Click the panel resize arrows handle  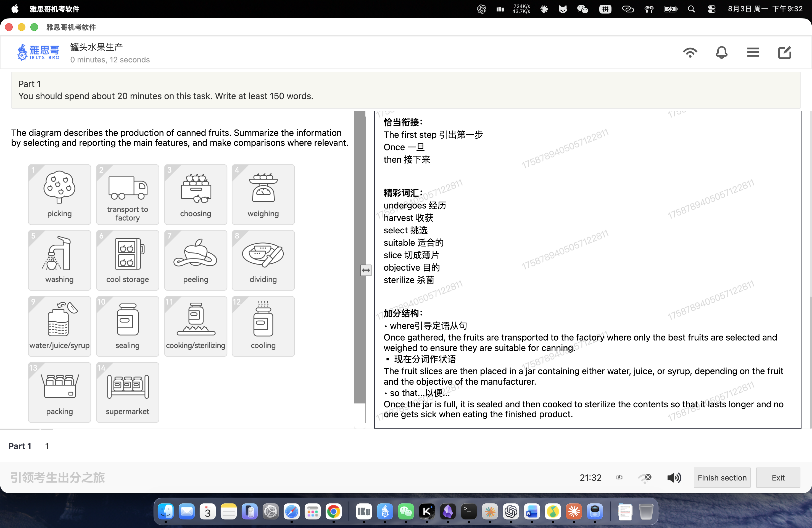point(366,270)
